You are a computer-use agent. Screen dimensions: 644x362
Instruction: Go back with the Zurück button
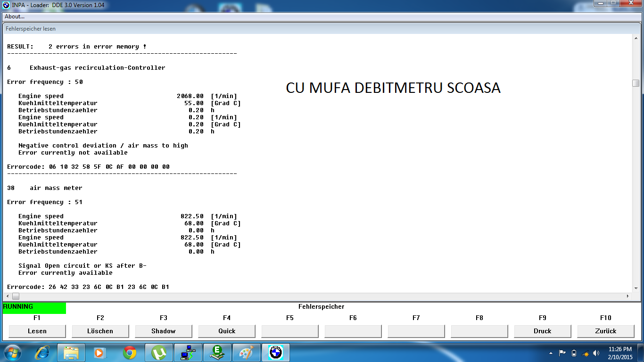(606, 331)
